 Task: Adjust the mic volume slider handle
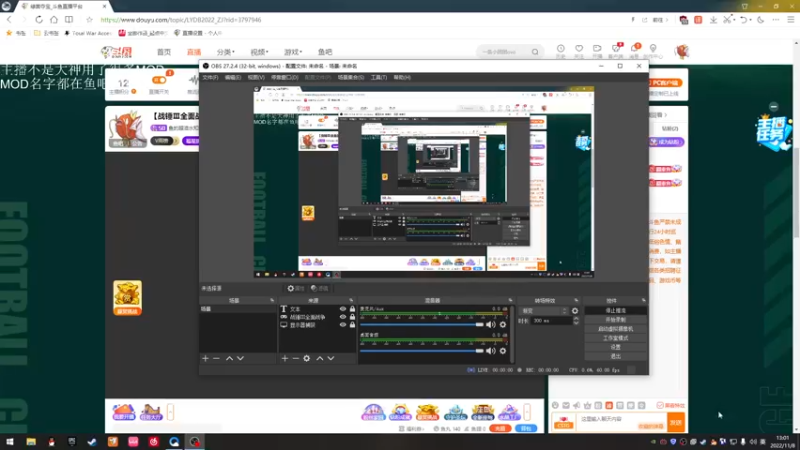pyautogui.click(x=479, y=324)
